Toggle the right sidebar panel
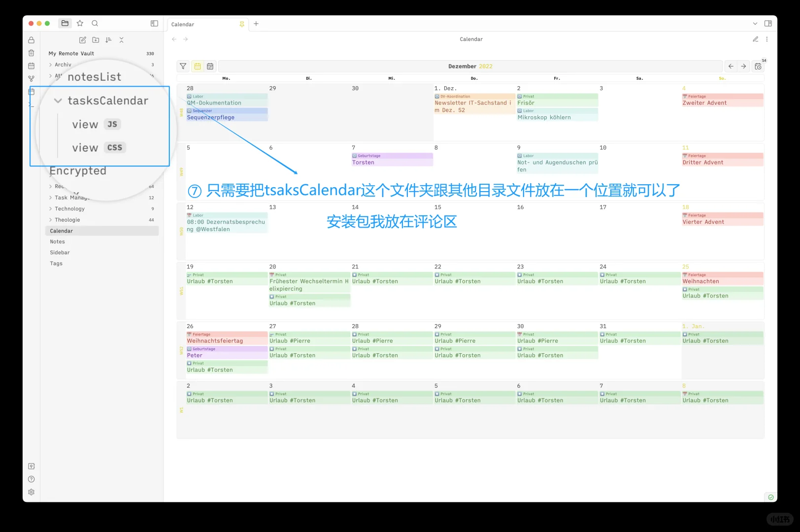Screen dimensions: 800x532 pos(768,23)
